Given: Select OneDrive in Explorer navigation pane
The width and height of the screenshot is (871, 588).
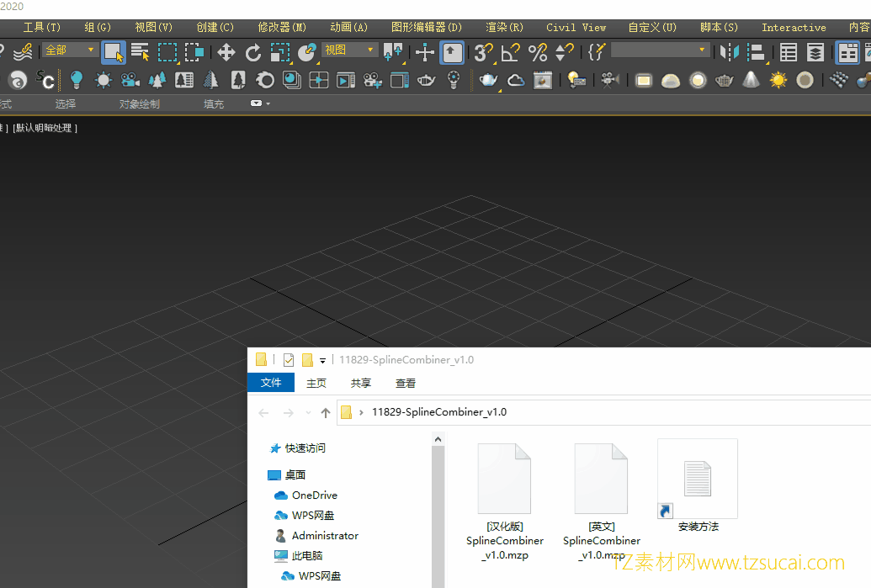Looking at the screenshot, I should point(305,495).
